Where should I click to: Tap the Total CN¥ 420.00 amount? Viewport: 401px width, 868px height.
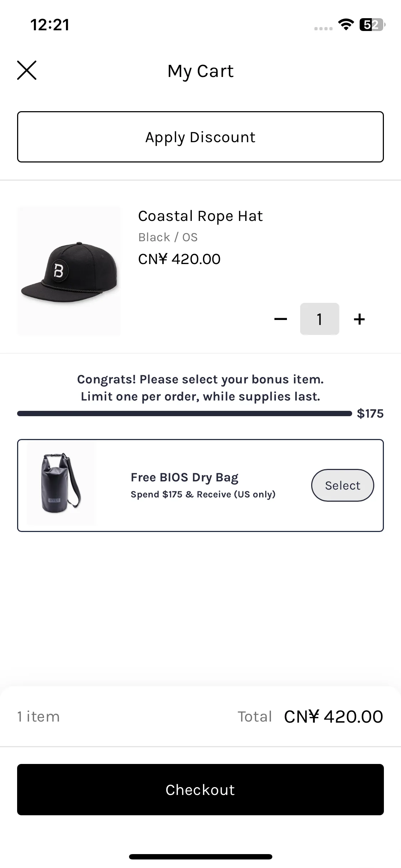pyautogui.click(x=333, y=717)
